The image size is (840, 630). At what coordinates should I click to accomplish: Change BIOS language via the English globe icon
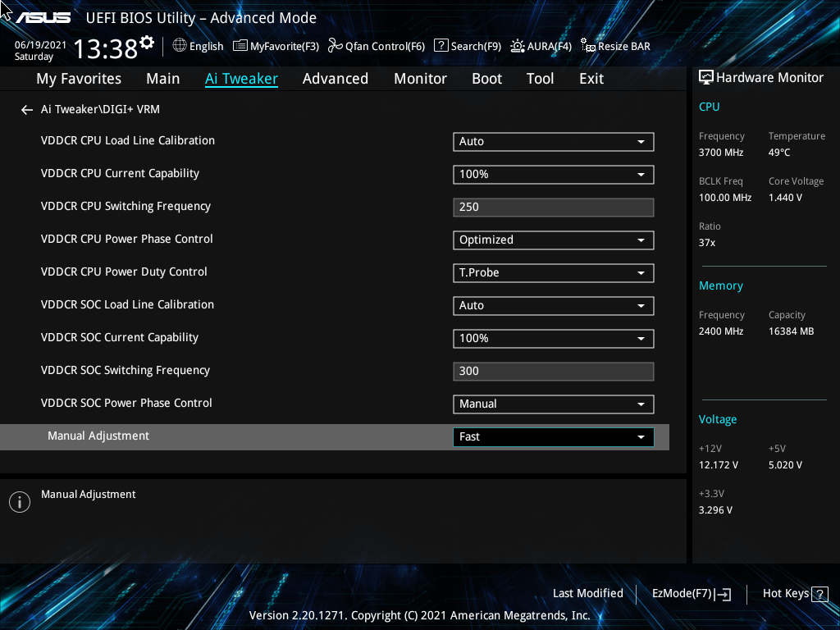pyautogui.click(x=198, y=46)
